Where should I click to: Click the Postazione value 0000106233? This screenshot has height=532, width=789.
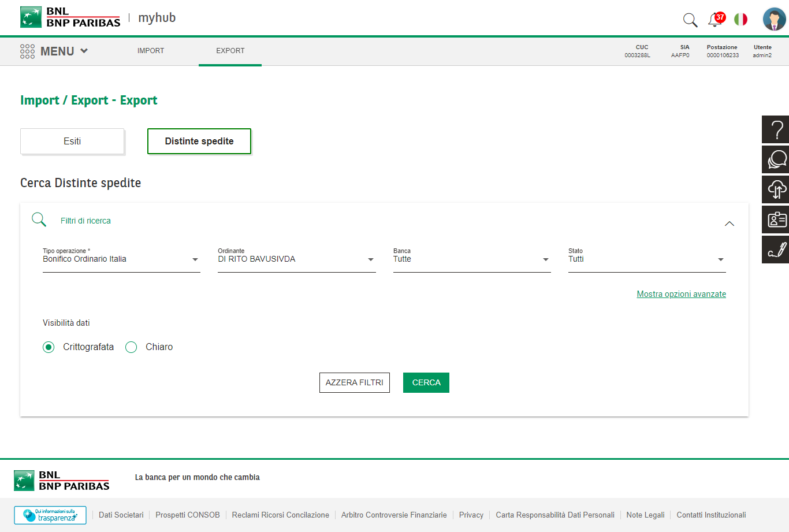tap(723, 55)
